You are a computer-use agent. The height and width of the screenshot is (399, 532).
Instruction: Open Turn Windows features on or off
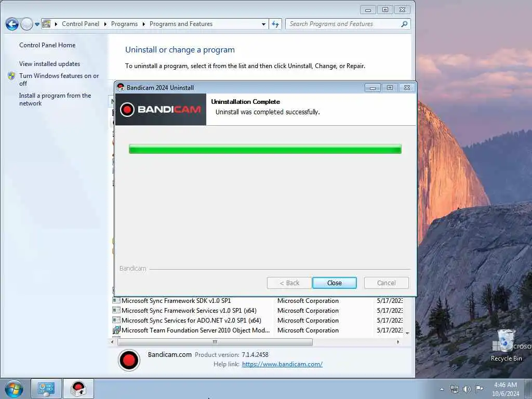pos(59,79)
